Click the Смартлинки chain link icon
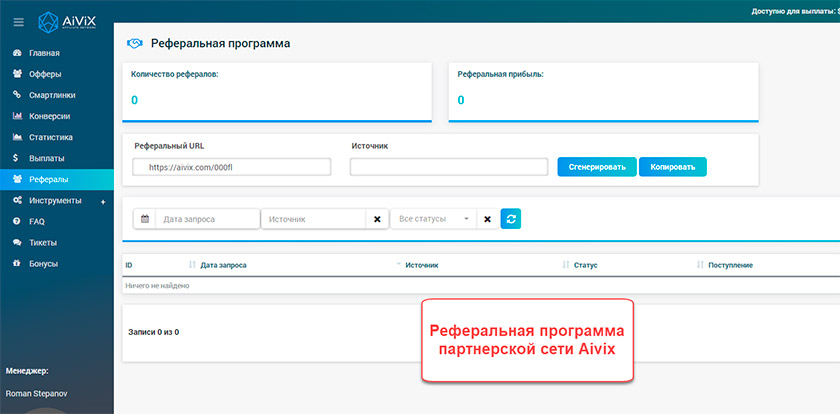Screen dimensions: 840x414 17,95
